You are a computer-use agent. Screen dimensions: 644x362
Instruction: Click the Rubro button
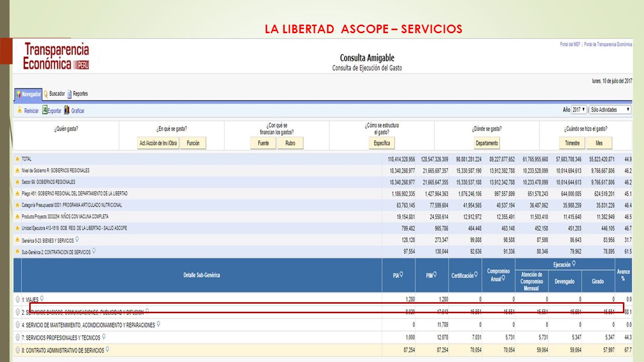(290, 143)
